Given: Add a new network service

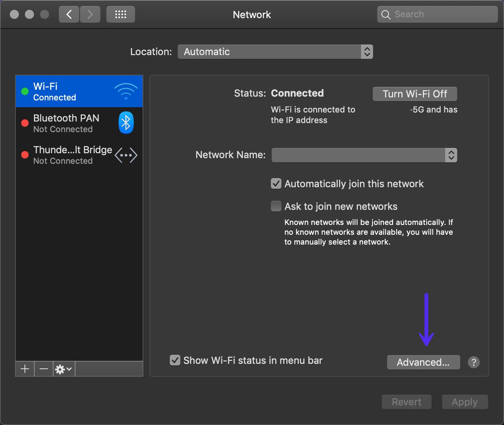Looking at the screenshot, I should (25, 369).
